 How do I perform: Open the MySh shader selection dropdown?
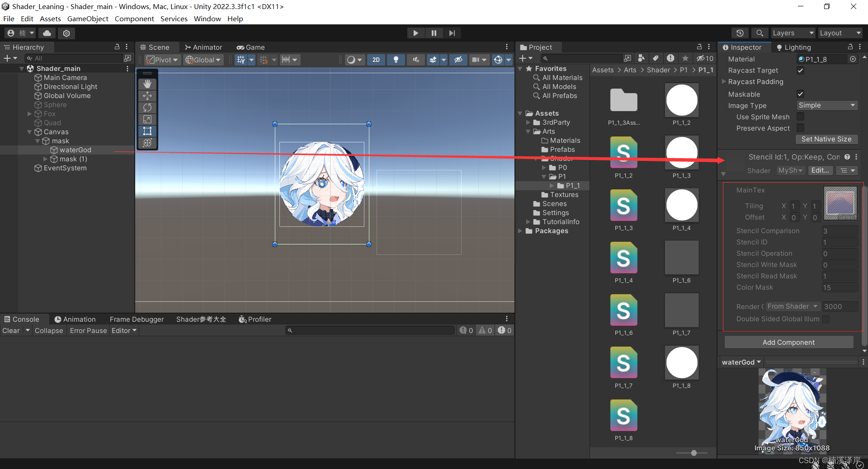click(790, 170)
